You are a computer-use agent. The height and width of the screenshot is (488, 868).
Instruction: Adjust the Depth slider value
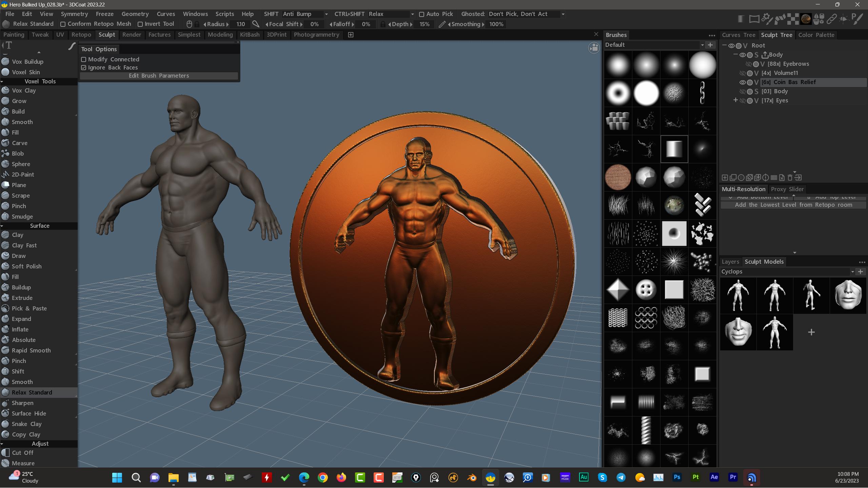pos(424,24)
